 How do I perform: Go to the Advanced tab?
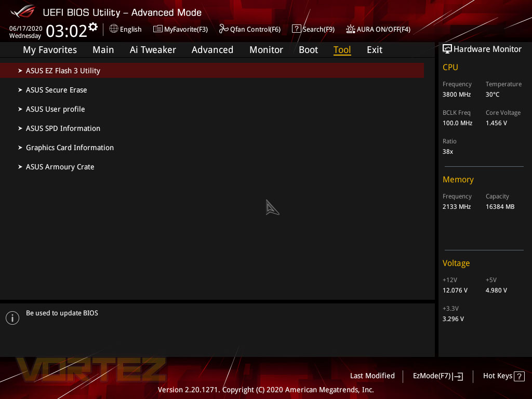(212, 50)
